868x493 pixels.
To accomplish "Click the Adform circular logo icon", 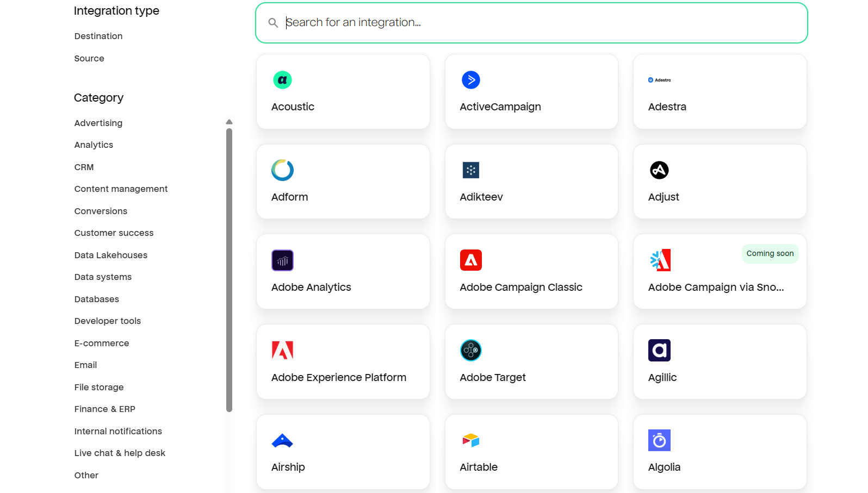I will pos(282,170).
